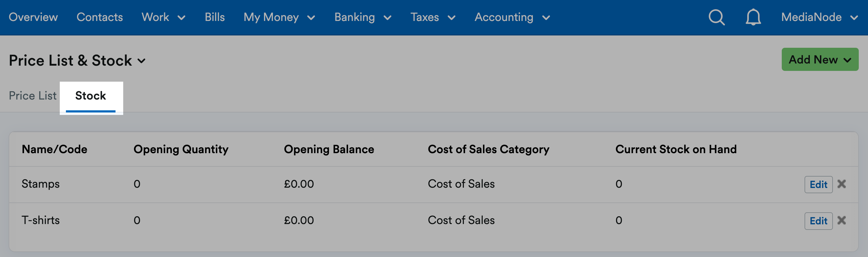The width and height of the screenshot is (868, 257).
Task: Edit the T-shirts stock item
Action: [818, 221]
